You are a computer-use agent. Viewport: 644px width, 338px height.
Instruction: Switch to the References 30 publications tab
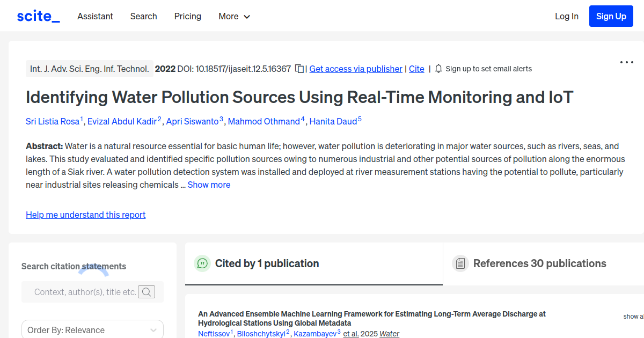coord(539,263)
